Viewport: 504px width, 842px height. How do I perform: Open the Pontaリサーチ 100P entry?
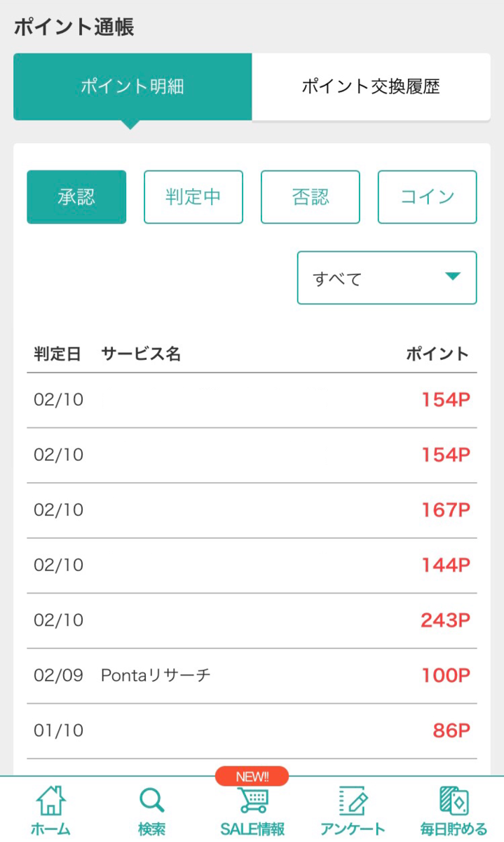[252, 675]
